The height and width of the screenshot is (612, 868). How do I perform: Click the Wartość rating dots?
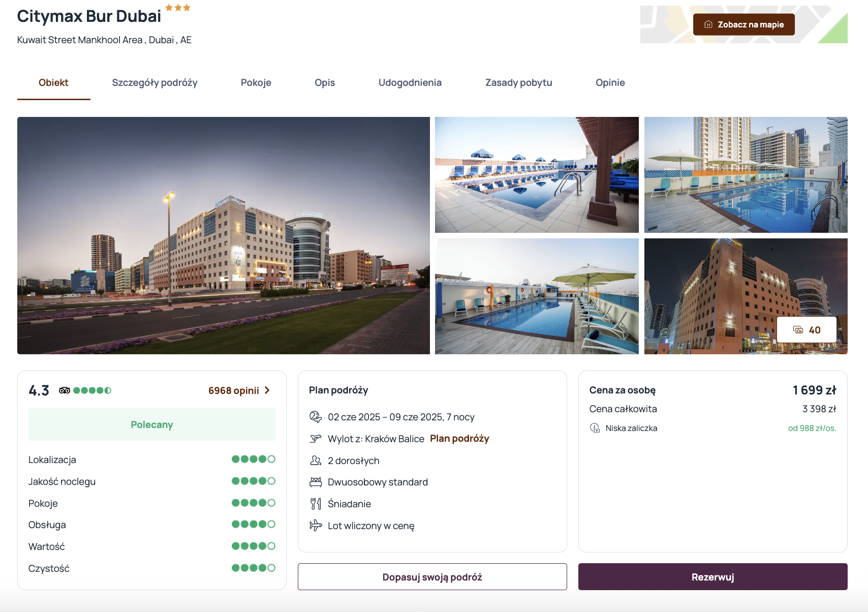[254, 546]
